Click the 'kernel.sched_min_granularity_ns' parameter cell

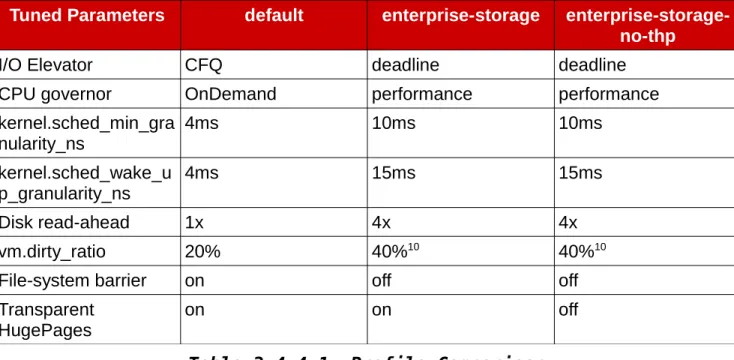(90, 133)
